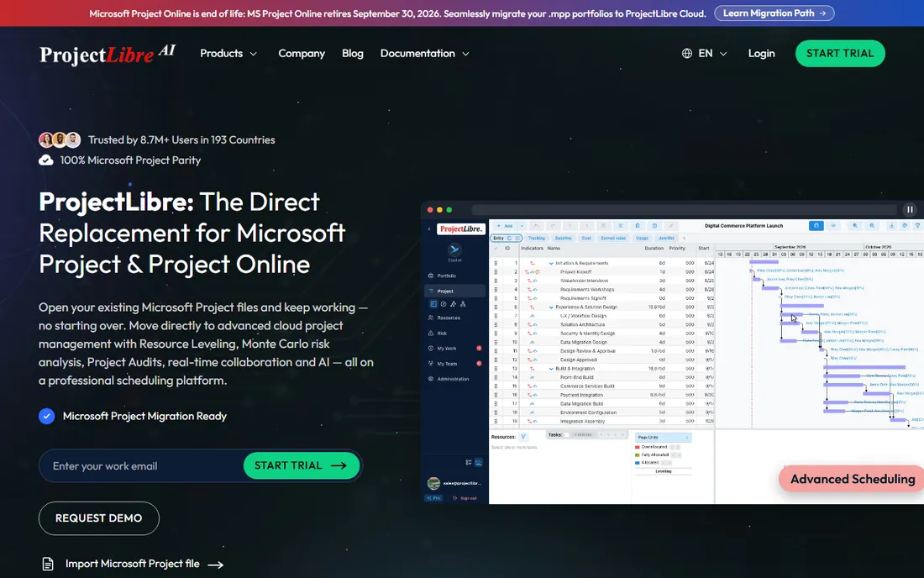The image size is (924, 578).
Task: Switch to the Usage tab
Action: tap(643, 238)
